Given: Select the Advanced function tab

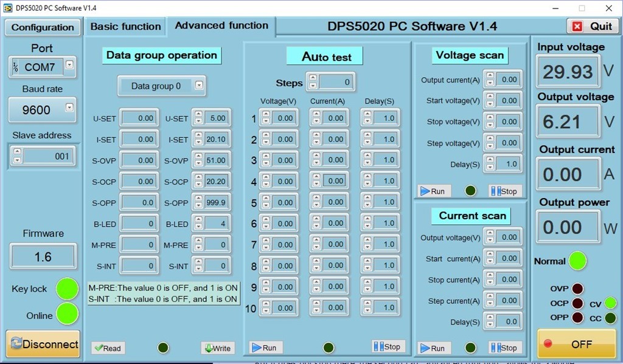Looking at the screenshot, I should [221, 26].
